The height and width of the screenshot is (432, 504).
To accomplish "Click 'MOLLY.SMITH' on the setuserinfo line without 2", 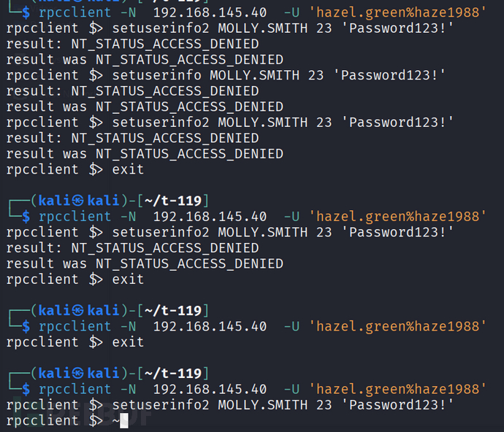I will click(254, 75).
